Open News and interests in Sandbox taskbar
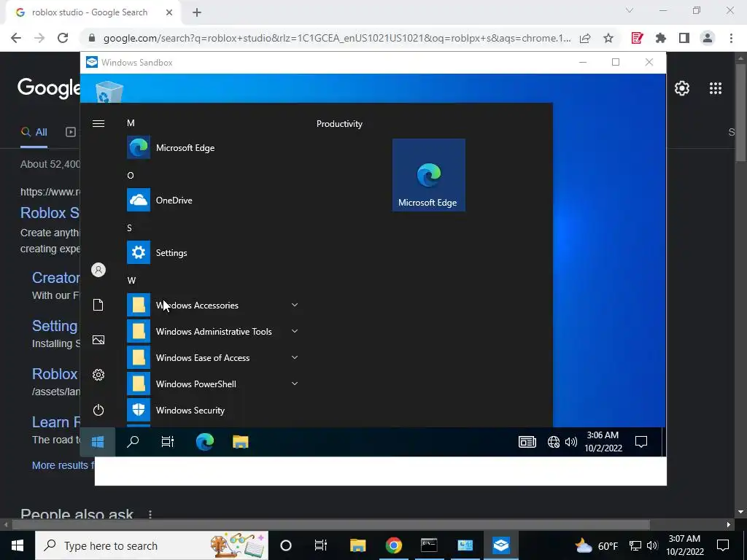Viewport: 747px width, 560px height. pyautogui.click(x=527, y=443)
